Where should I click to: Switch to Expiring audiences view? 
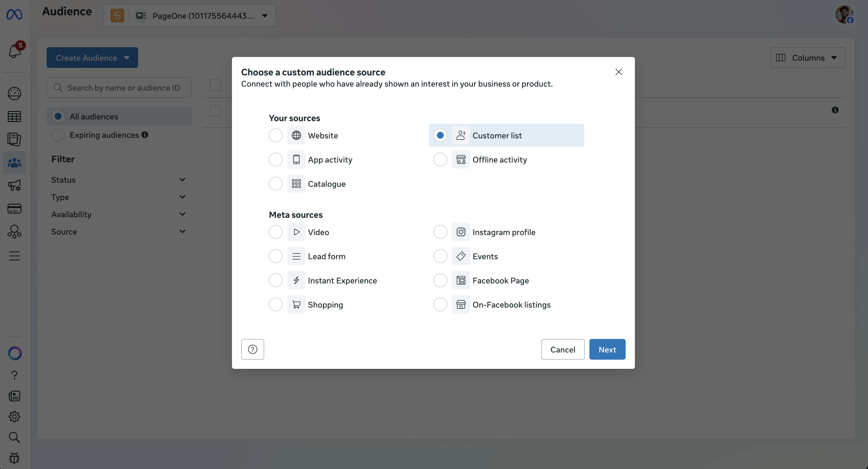click(x=58, y=135)
